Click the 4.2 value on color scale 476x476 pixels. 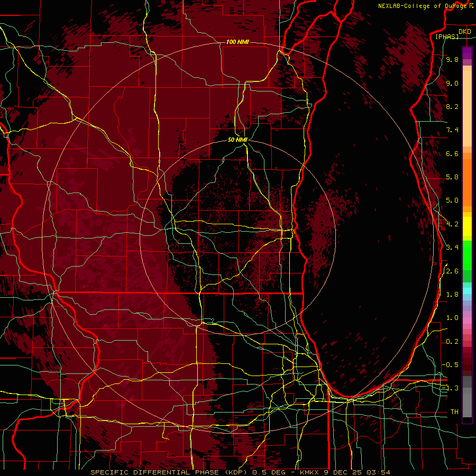[452, 224]
